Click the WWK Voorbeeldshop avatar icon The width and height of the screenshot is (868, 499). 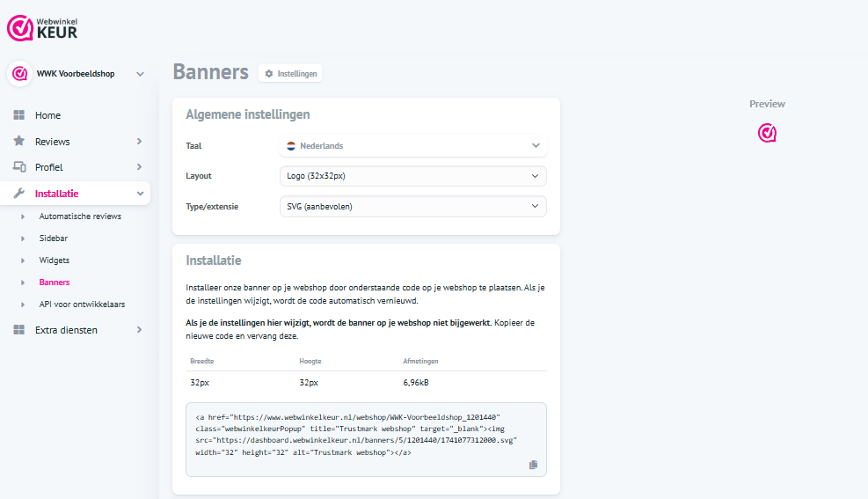click(x=20, y=74)
